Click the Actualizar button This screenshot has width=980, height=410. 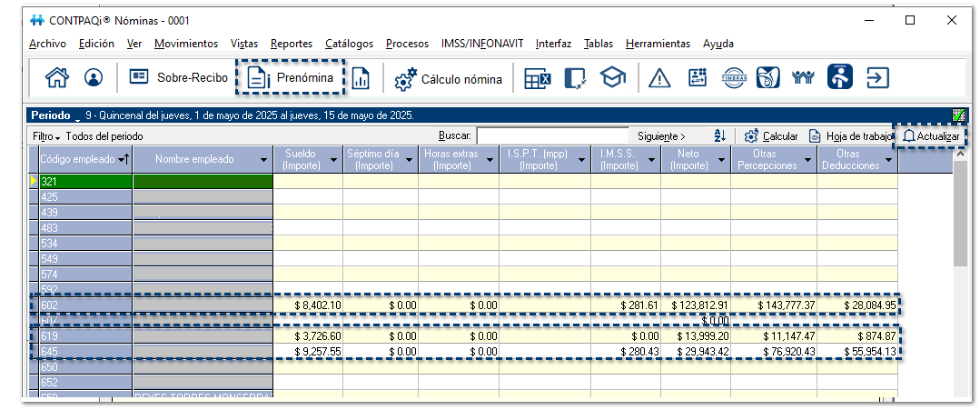pyautogui.click(x=930, y=136)
